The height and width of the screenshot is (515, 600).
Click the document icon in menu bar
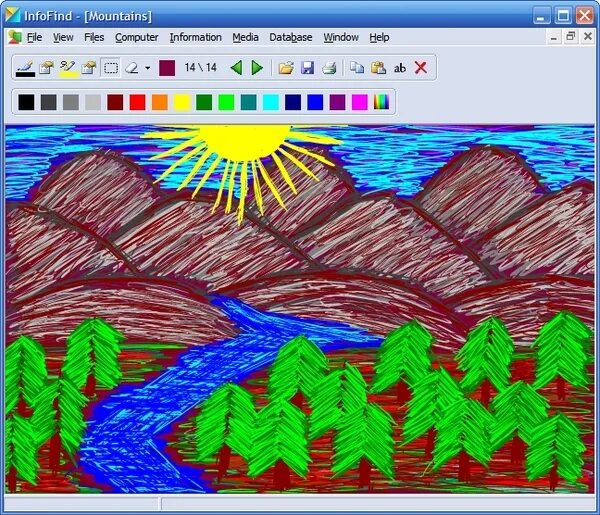tap(15, 37)
